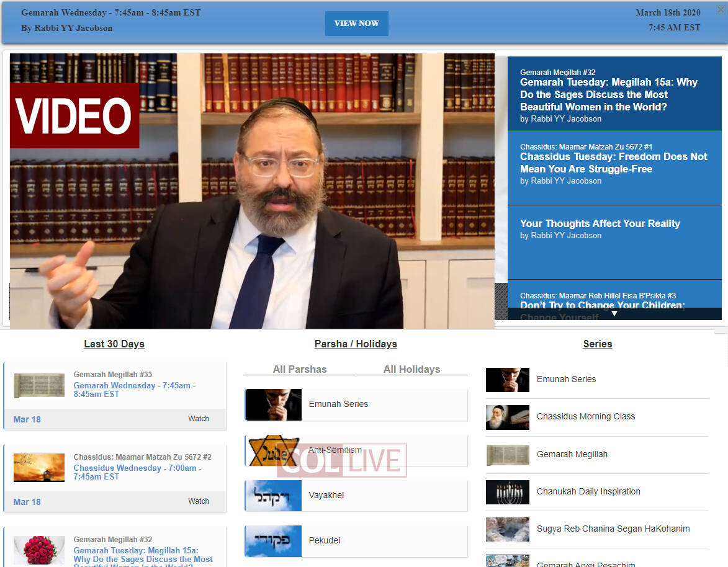Click the Emunah Series praying man thumbnail in Series
This screenshot has height=567, width=728.
coord(507,380)
